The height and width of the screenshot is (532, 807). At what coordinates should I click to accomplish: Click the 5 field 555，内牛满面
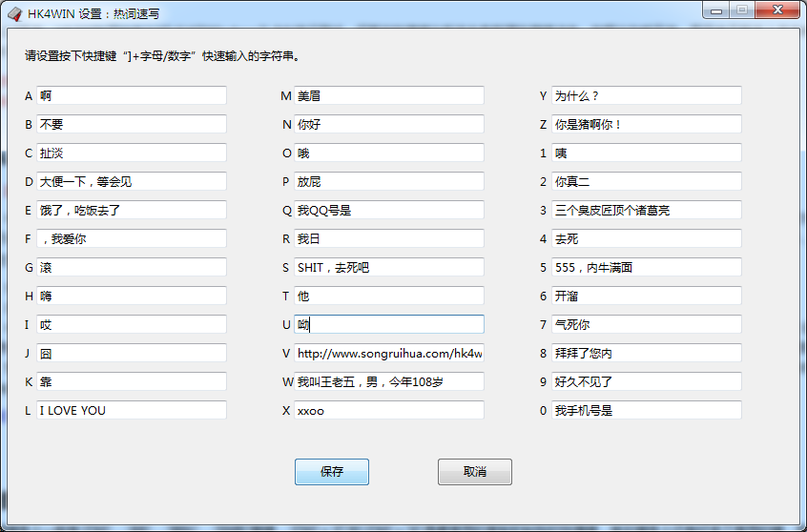(647, 268)
